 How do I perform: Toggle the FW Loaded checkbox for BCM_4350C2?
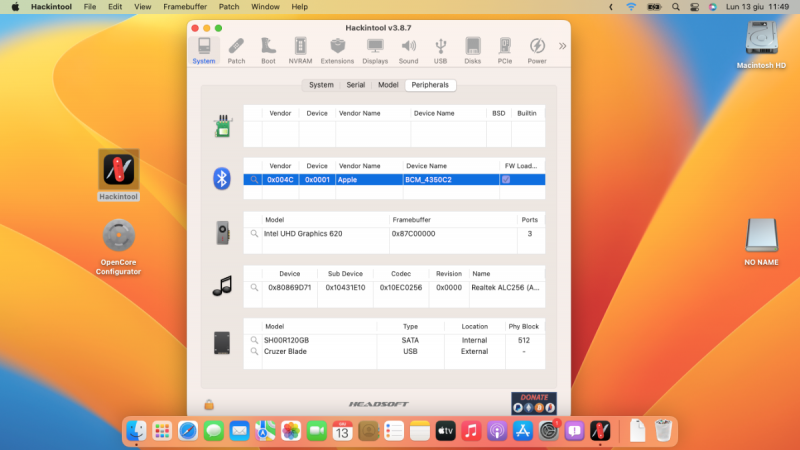pos(506,179)
